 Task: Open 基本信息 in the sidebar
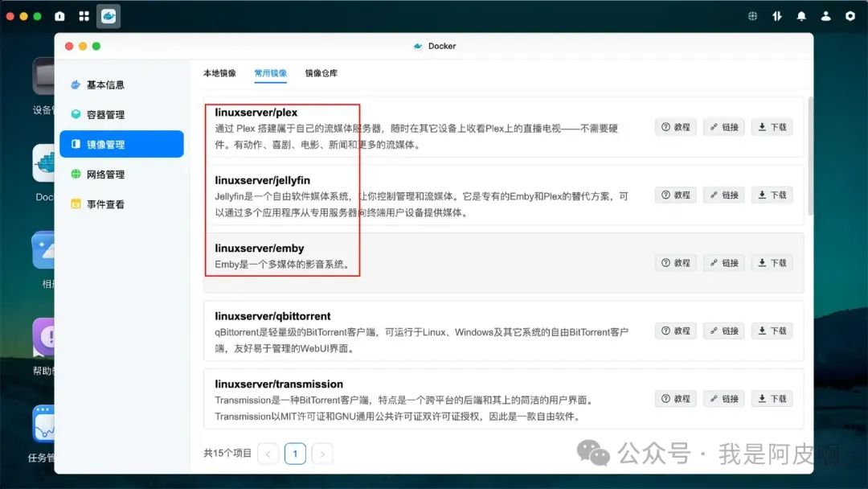tap(121, 84)
